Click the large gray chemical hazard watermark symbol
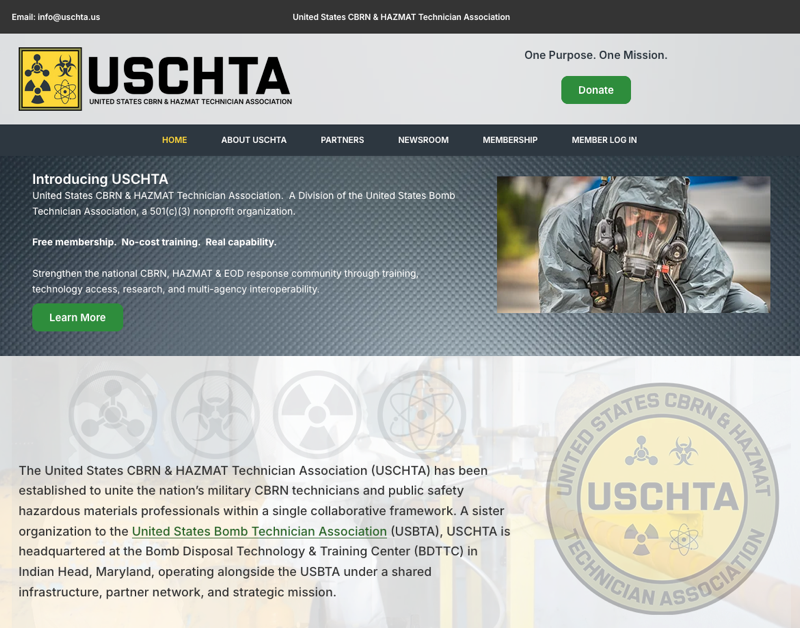 pyautogui.click(x=112, y=414)
